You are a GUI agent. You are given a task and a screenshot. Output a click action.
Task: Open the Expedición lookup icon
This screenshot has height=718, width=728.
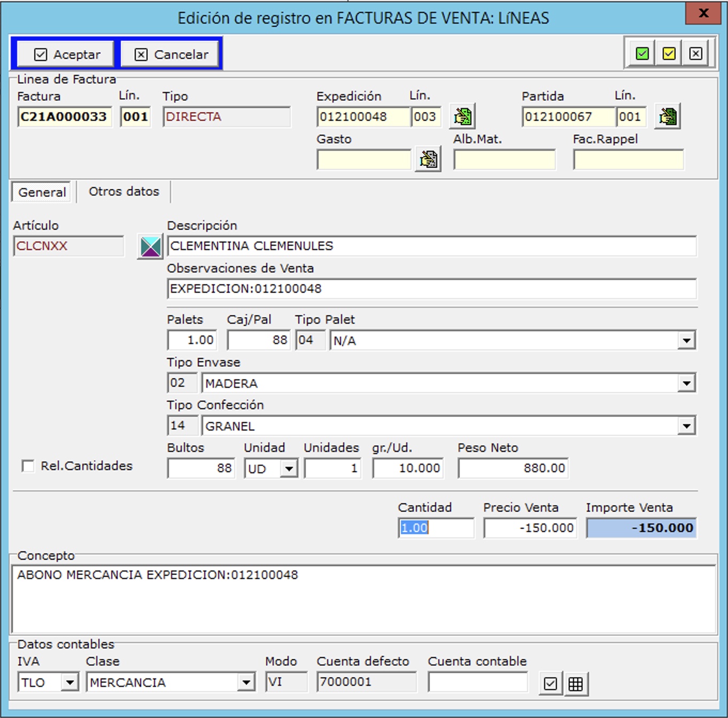click(x=462, y=116)
